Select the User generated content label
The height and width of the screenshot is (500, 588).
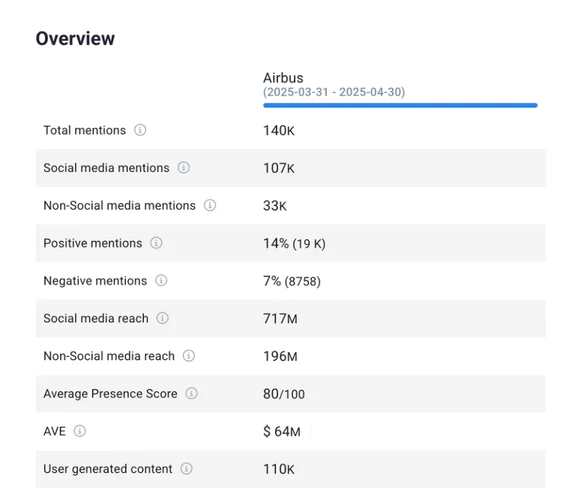108,469
